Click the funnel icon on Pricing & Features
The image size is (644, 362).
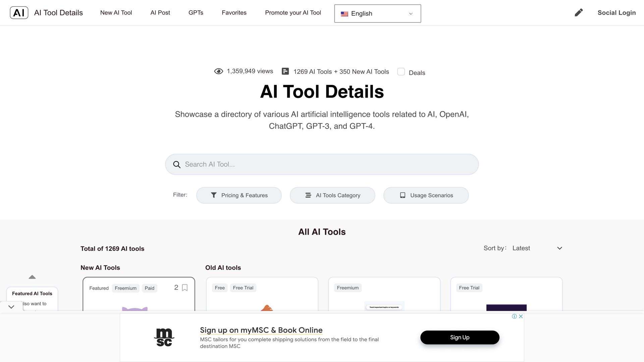tap(214, 195)
